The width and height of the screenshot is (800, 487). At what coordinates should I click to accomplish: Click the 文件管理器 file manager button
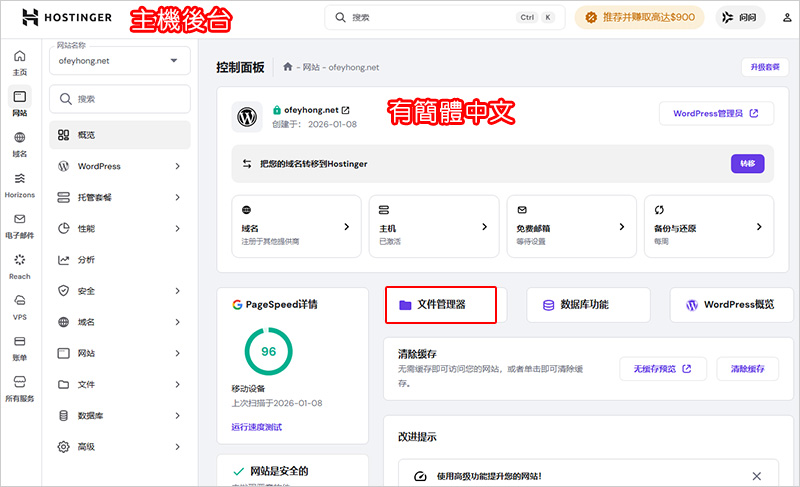click(441, 304)
